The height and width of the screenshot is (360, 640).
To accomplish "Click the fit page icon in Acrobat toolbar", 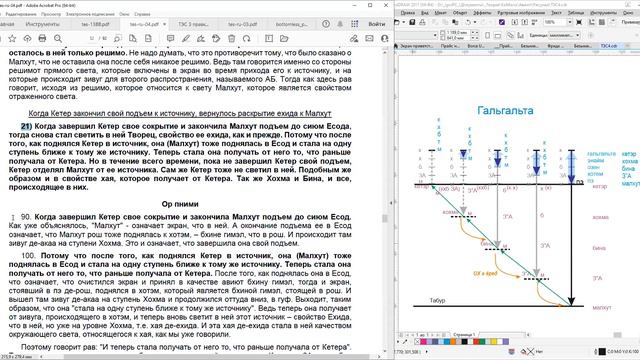I will point(148,38).
